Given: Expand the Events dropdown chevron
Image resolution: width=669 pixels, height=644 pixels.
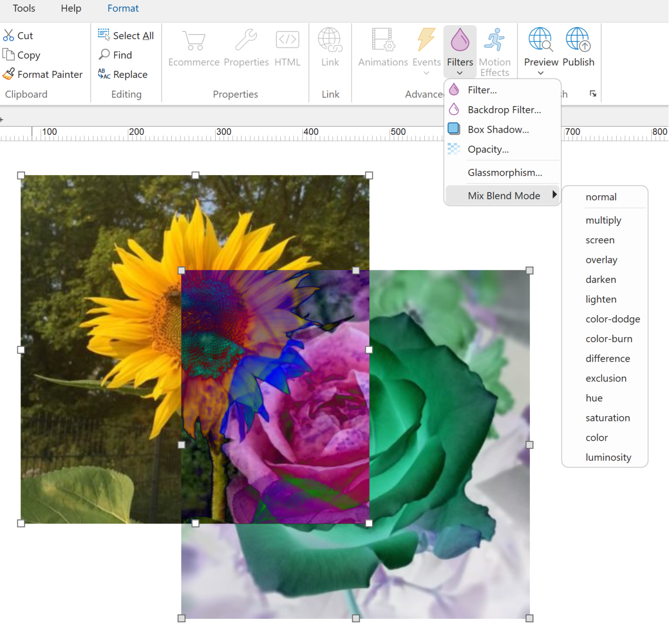Looking at the screenshot, I should pyautogui.click(x=426, y=73).
